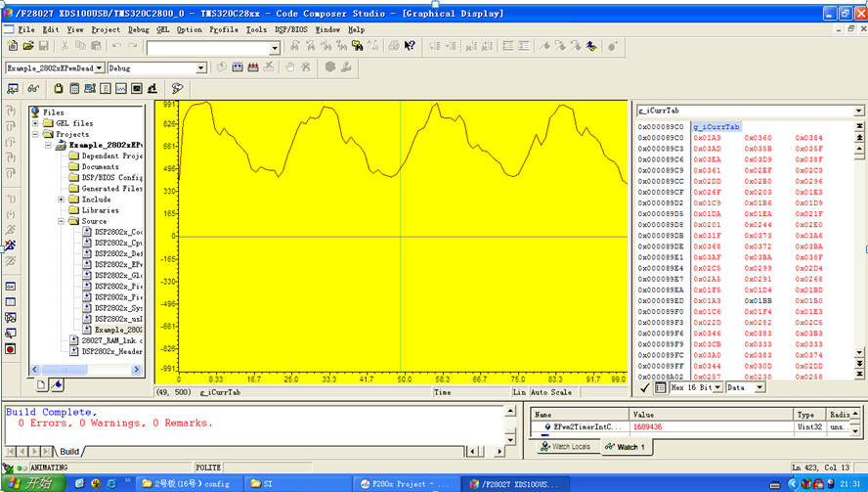The image size is (868, 492).
Task: Click the Start button on Windows taskbar
Action: [x=29, y=483]
